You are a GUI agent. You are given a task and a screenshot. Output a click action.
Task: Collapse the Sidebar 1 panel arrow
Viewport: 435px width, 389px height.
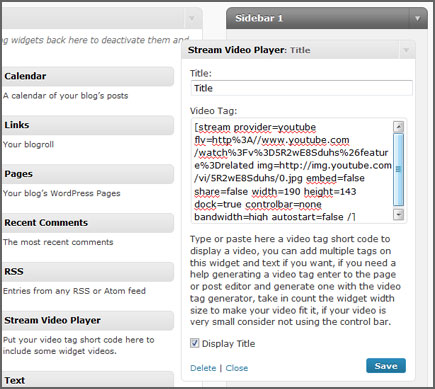point(417,19)
